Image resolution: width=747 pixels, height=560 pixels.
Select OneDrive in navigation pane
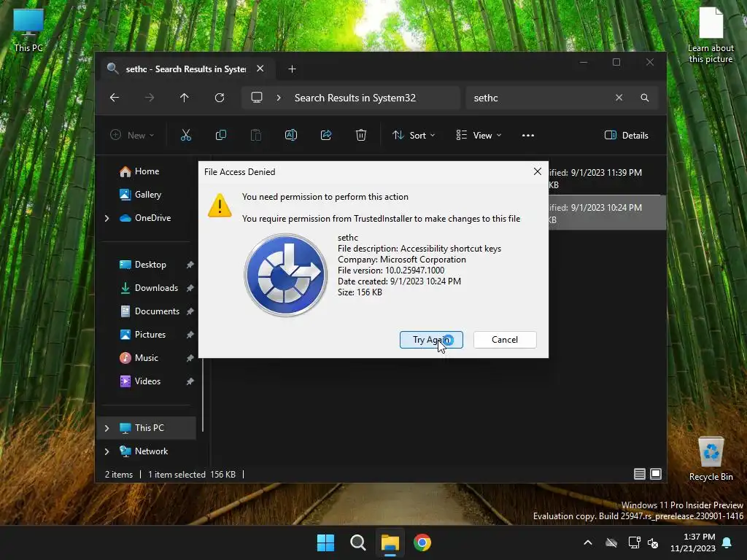pyautogui.click(x=152, y=217)
